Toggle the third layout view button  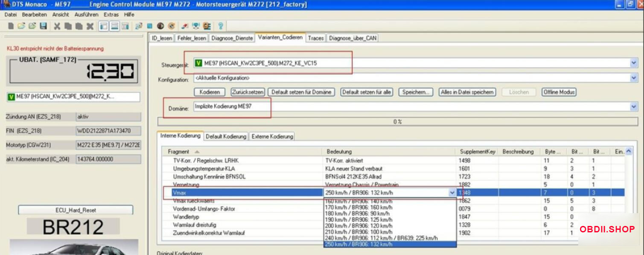(125, 26)
